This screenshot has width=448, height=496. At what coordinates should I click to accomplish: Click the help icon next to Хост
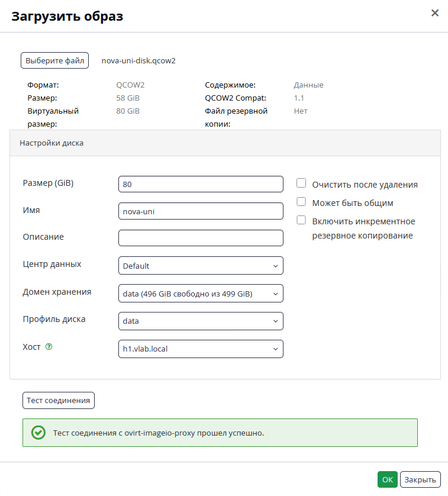click(49, 347)
